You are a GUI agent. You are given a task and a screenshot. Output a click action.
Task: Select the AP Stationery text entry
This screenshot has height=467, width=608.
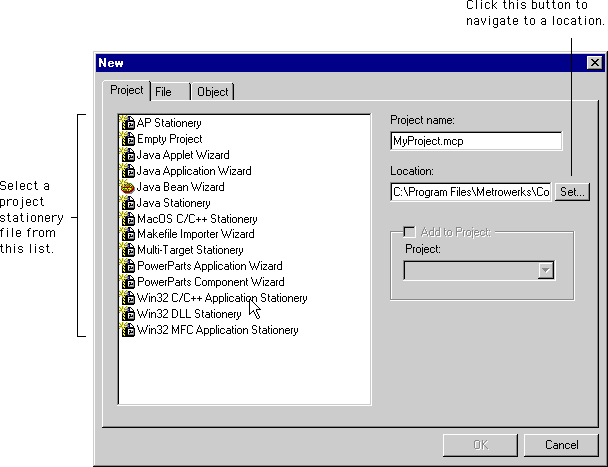pos(169,123)
